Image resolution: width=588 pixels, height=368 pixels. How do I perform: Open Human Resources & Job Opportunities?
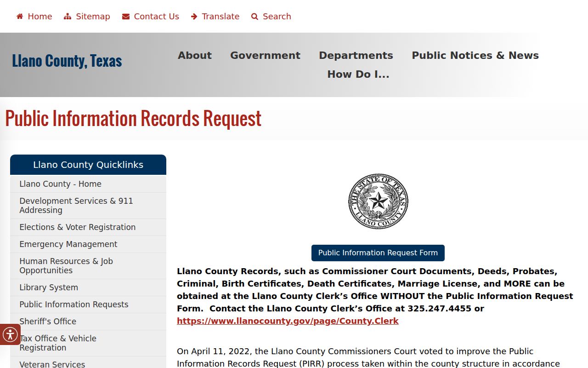coord(88,266)
